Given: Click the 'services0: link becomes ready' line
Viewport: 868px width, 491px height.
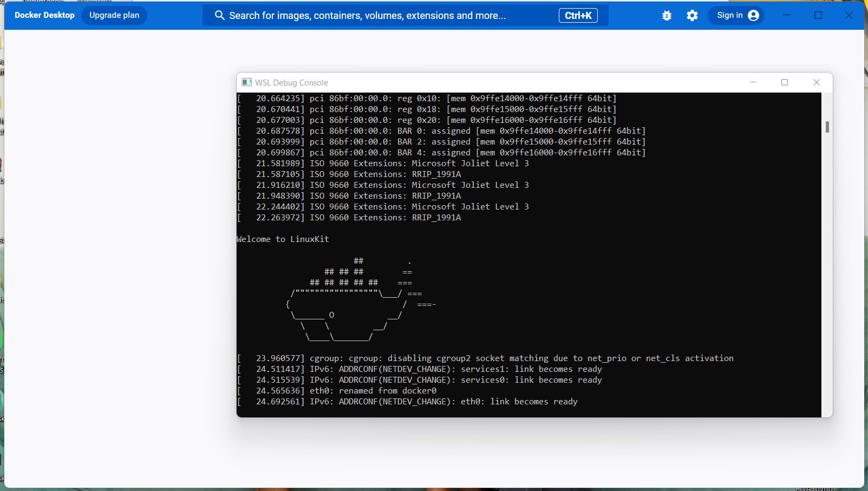Looking at the screenshot, I should (420, 380).
